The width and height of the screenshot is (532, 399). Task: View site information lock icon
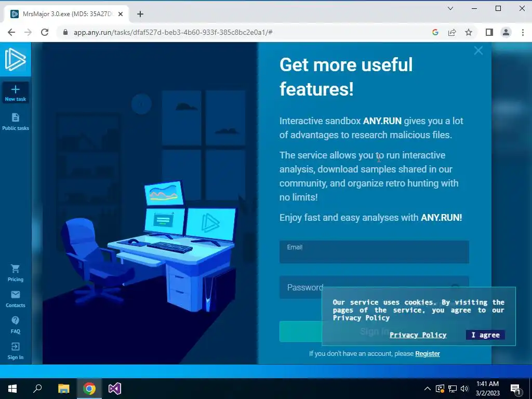coord(65,32)
